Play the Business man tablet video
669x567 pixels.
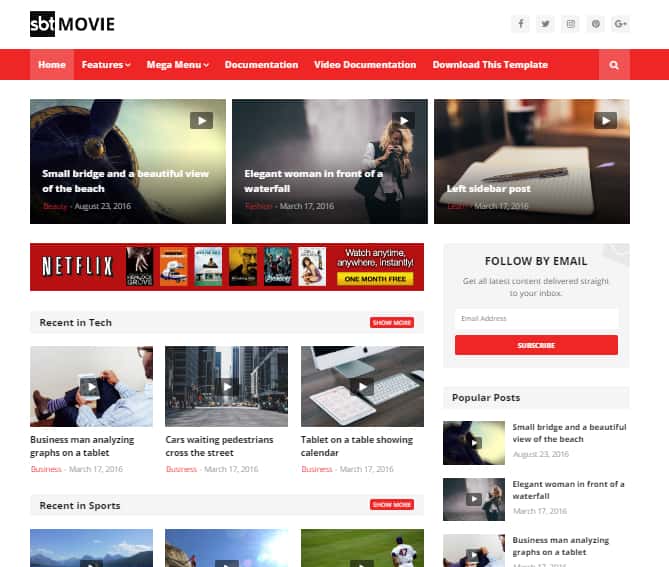91,387
